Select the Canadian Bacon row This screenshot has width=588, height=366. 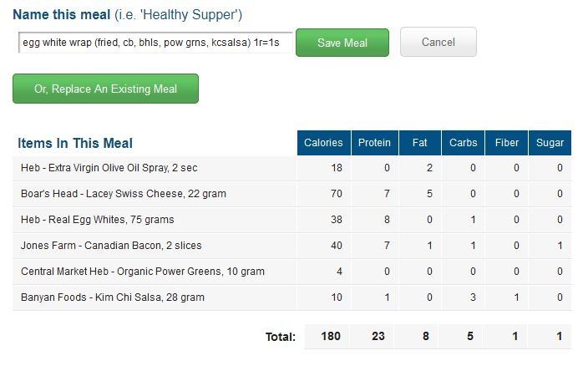(292, 246)
